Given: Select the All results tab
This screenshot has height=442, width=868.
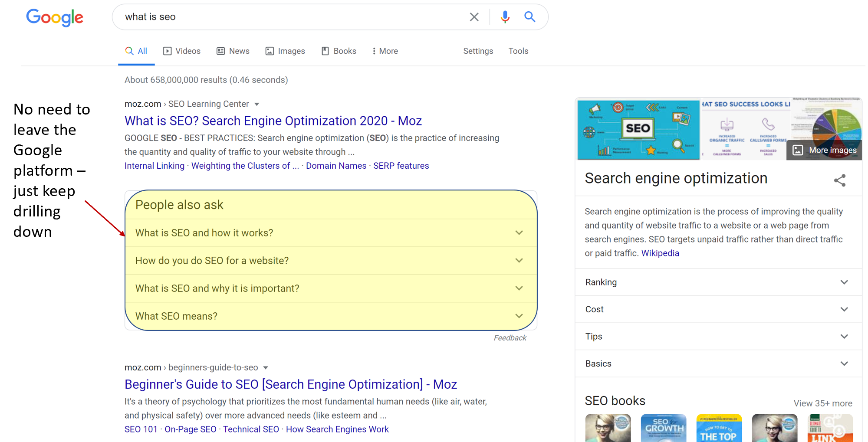Looking at the screenshot, I should click(136, 51).
